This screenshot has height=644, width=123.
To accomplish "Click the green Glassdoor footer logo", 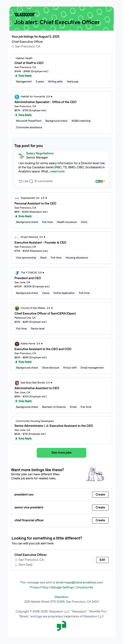I will [x=61, y=626].
